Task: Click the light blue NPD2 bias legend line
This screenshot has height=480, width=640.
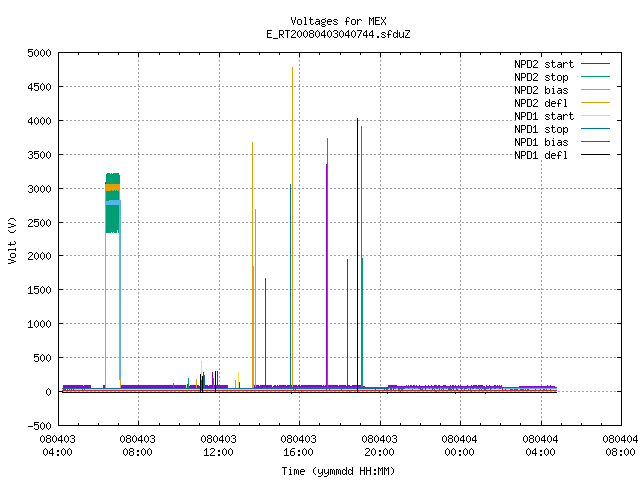Action: click(x=595, y=90)
